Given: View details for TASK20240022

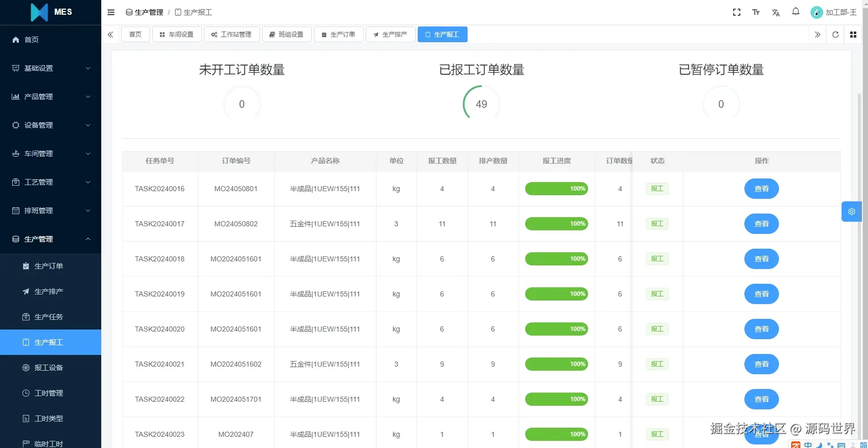Looking at the screenshot, I should (x=761, y=399).
